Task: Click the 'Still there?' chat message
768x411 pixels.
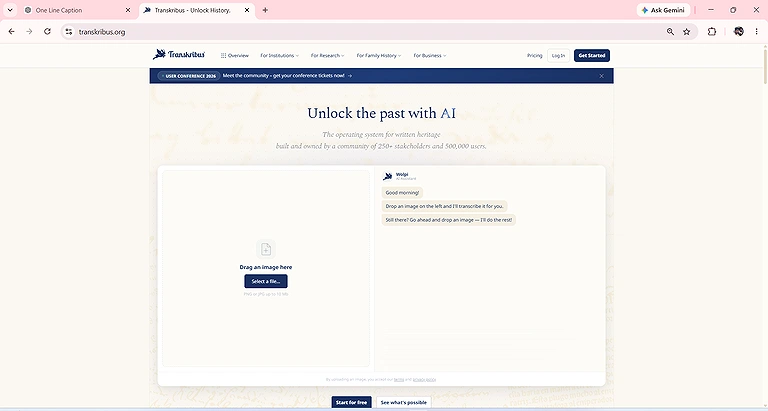Action: pyautogui.click(x=449, y=220)
